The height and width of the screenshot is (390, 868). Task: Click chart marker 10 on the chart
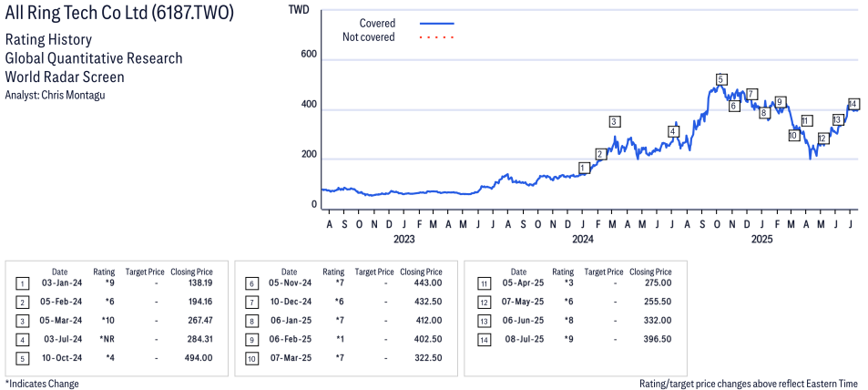794,135
